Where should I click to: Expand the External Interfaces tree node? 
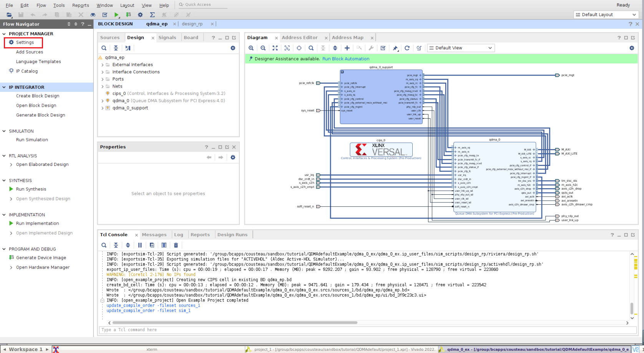pyautogui.click(x=103, y=65)
